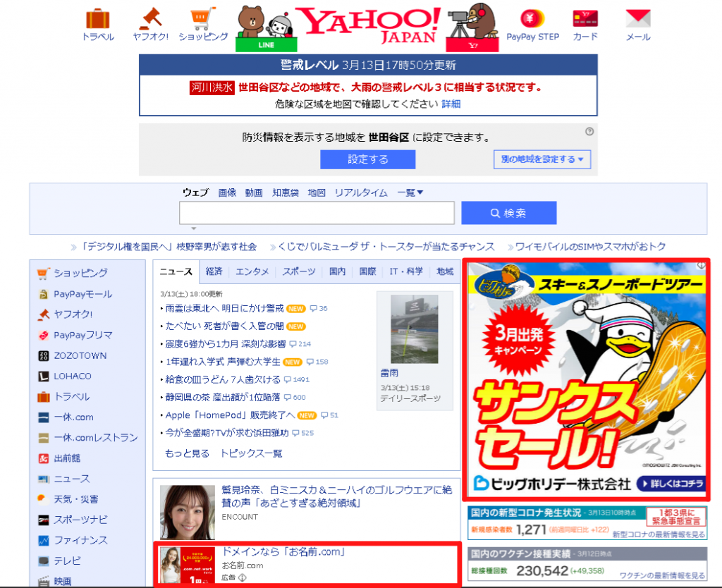The image size is (722, 588).
Task: Open the ski and snowboard tour ad banner
Action: pos(586,379)
